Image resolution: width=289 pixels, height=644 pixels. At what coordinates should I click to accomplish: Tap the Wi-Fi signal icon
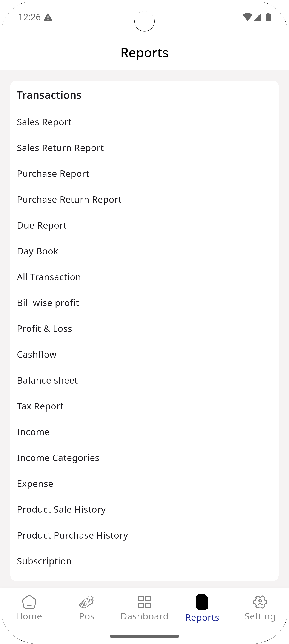pyautogui.click(x=247, y=17)
